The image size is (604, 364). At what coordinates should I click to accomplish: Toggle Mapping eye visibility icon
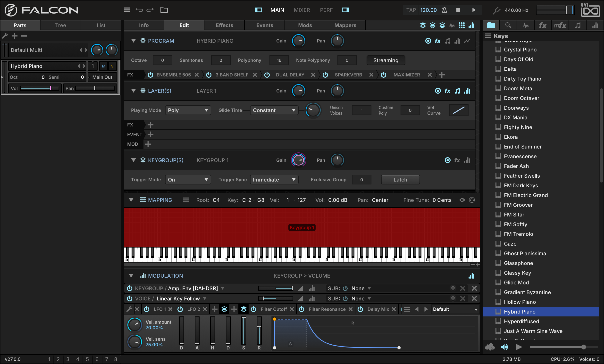462,200
